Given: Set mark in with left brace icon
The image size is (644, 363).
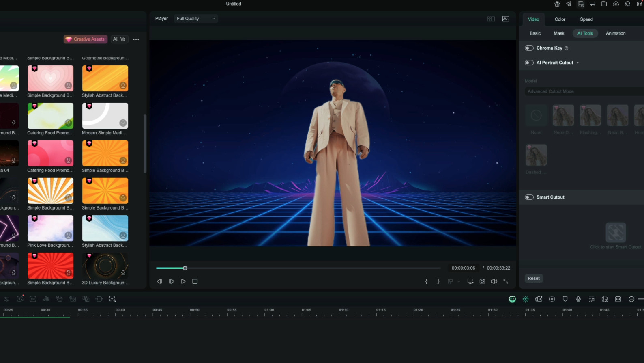Looking at the screenshot, I should [426, 281].
